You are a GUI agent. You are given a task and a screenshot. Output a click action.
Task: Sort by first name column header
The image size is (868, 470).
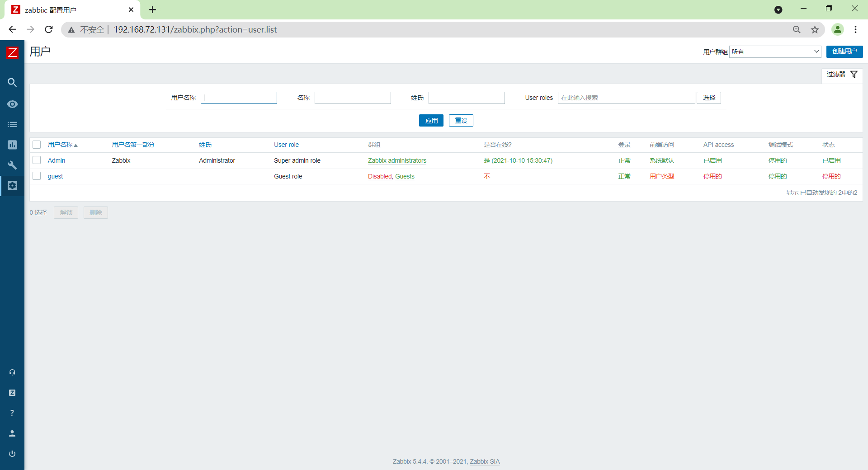133,145
